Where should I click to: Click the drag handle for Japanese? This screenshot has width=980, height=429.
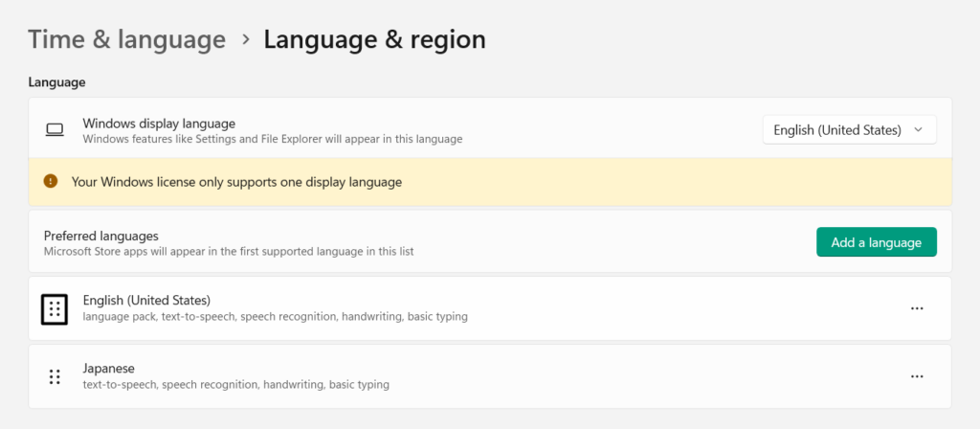[x=55, y=376]
